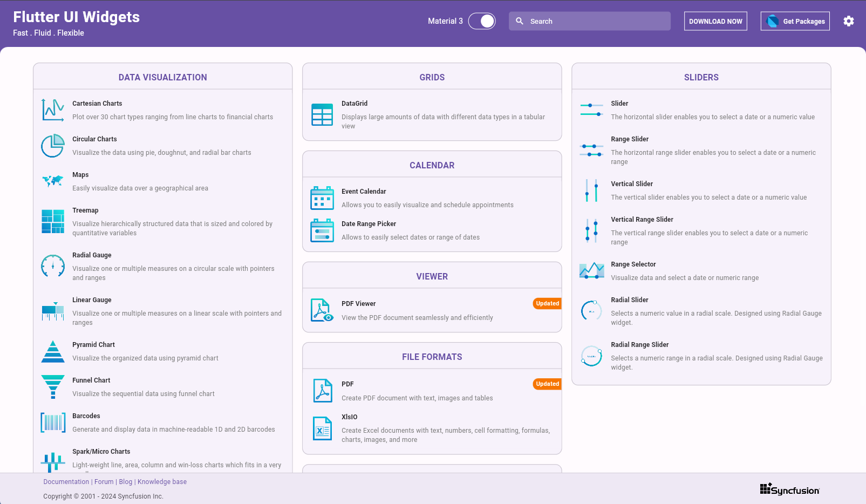Open Date Range Picker title
The height and width of the screenshot is (504, 866).
coord(369,224)
